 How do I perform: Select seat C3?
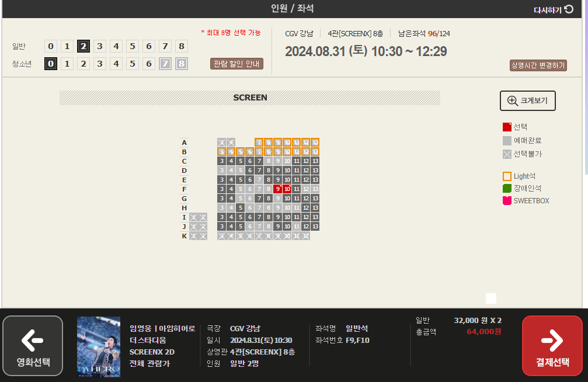coord(222,161)
